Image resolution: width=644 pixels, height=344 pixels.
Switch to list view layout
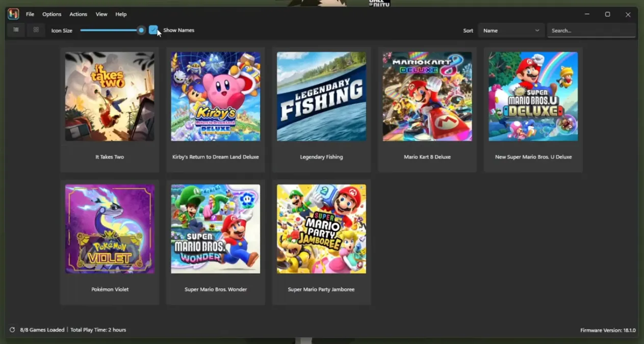15,30
